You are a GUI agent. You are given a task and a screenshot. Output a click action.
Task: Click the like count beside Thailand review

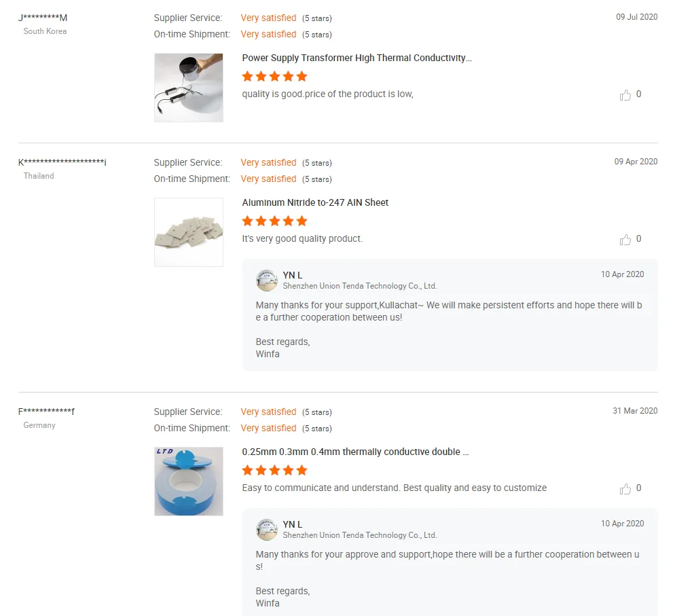638,239
